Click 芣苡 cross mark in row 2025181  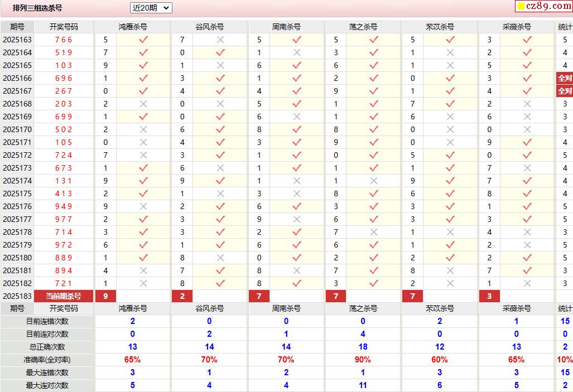[450, 270]
